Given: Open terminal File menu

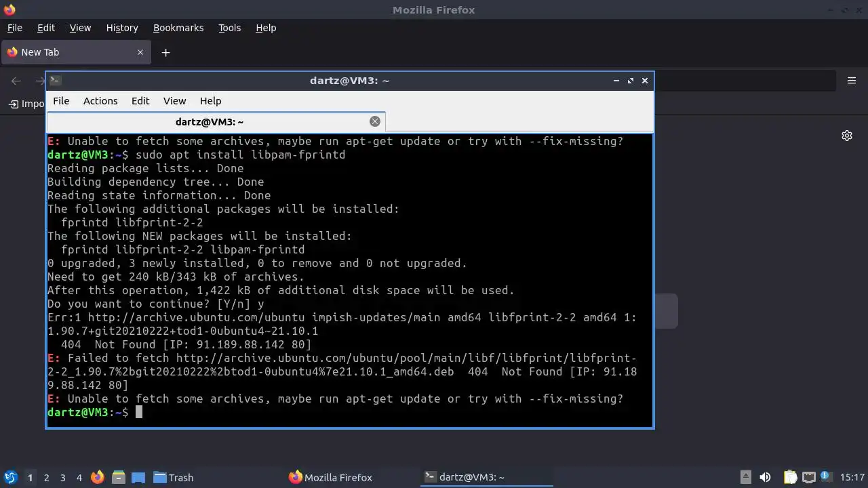Looking at the screenshot, I should pyautogui.click(x=61, y=101).
